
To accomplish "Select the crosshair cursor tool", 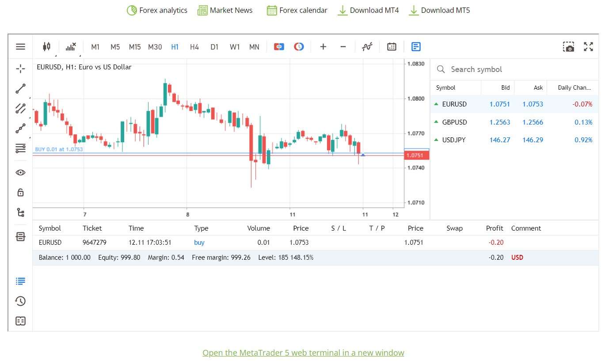I will pos(20,69).
